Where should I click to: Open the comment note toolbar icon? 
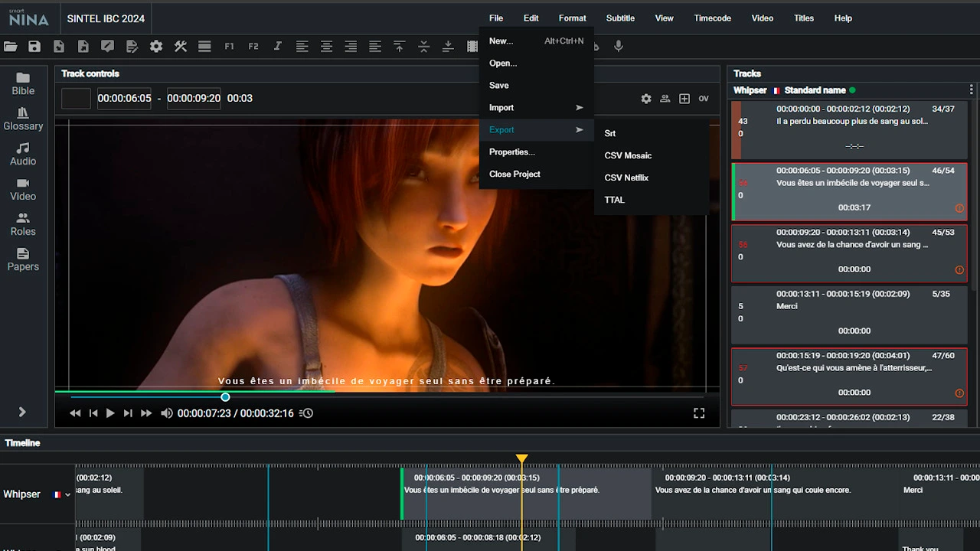[x=108, y=47]
